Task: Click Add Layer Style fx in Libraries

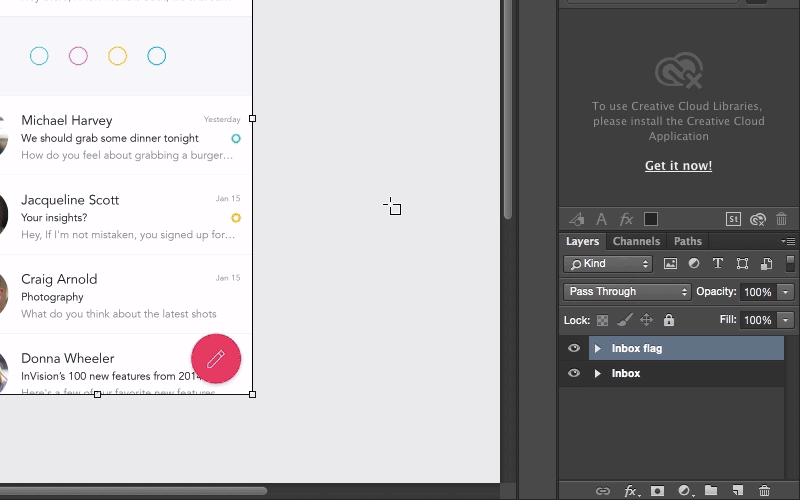Action: click(x=626, y=219)
